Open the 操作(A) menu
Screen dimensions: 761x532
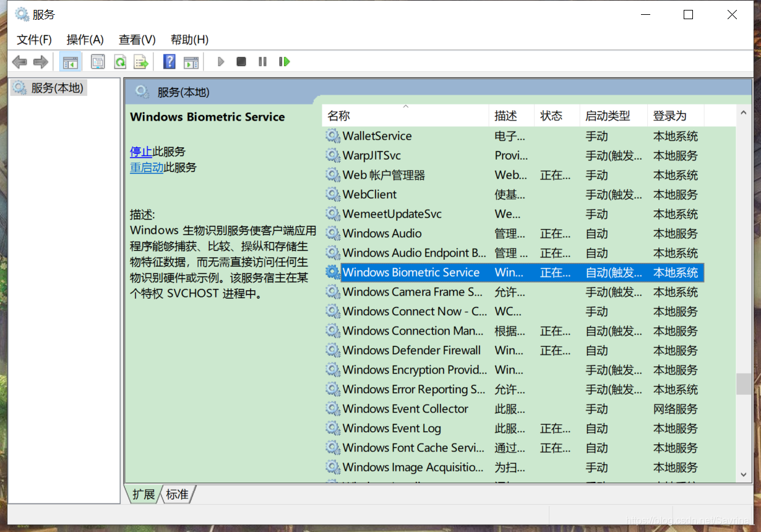click(85, 40)
